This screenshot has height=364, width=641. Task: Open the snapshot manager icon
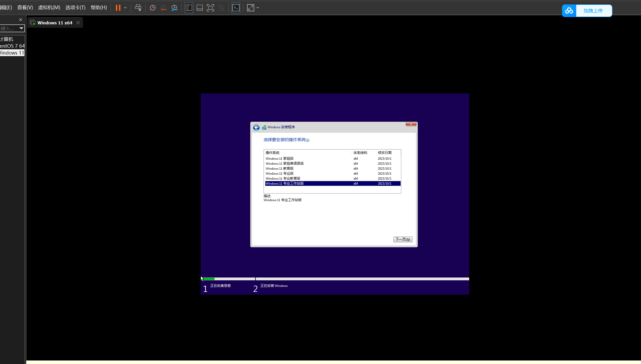[174, 8]
